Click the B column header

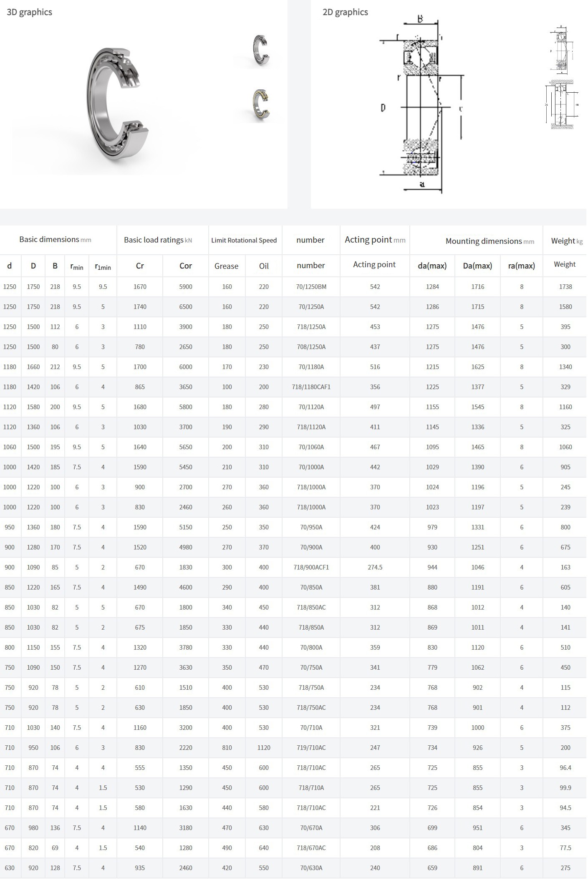coord(55,266)
